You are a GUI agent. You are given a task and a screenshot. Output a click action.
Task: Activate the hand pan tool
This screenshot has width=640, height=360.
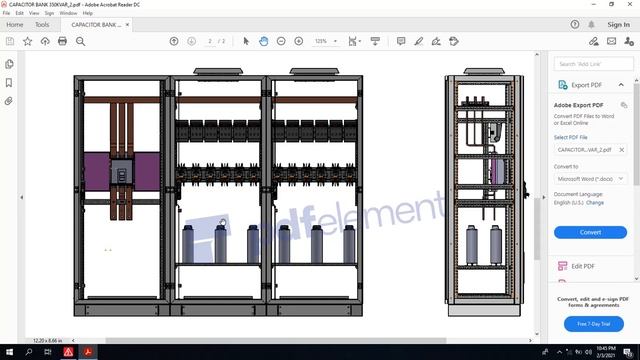264,41
